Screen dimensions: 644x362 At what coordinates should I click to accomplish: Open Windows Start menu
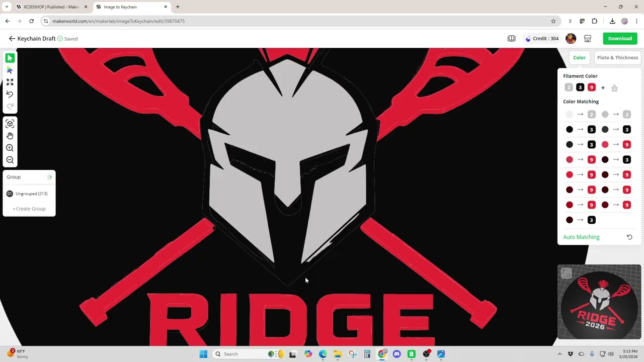(203, 354)
